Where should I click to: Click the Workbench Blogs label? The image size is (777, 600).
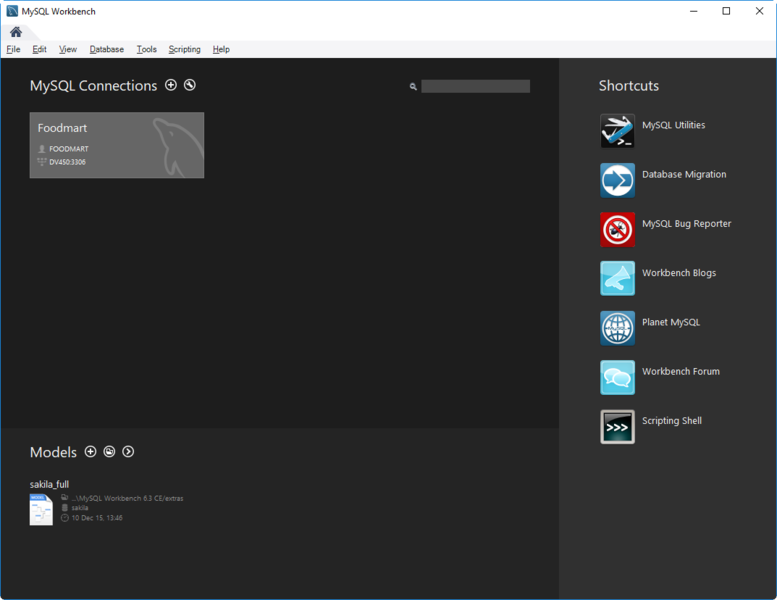679,273
